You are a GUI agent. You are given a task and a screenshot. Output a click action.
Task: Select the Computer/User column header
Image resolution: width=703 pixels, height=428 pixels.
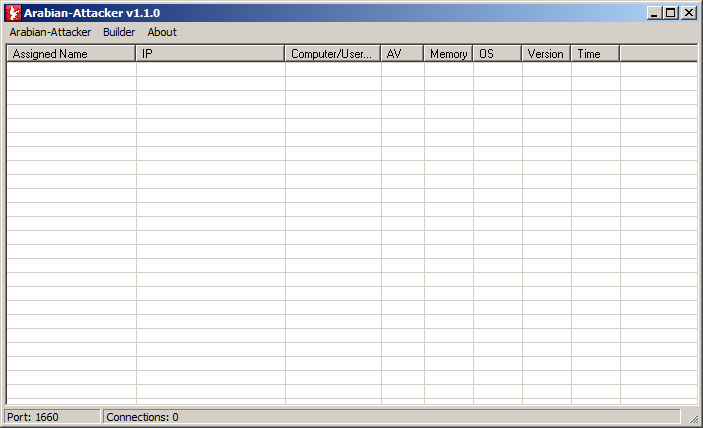pos(332,54)
